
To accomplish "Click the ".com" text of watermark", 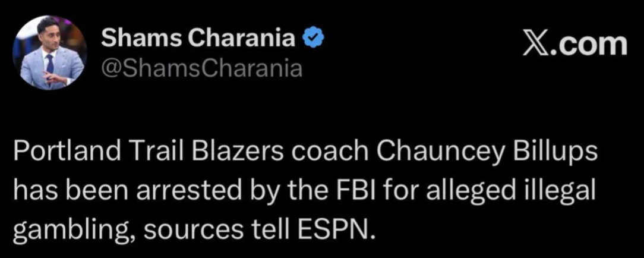I will point(589,45).
